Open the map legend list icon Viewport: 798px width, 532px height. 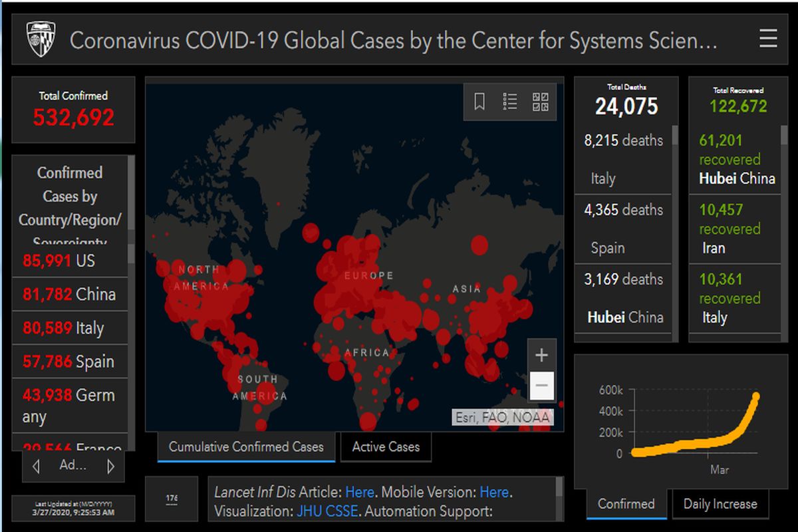click(x=510, y=102)
